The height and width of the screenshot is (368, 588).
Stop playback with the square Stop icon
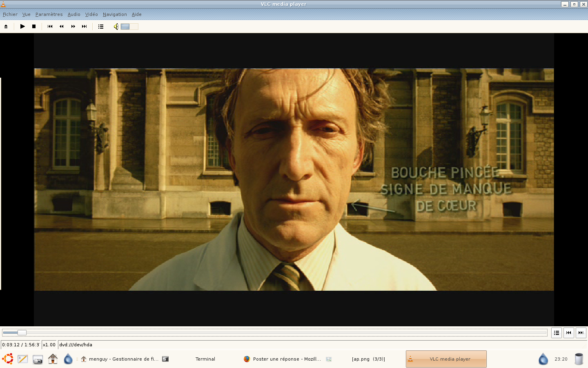coord(34,27)
